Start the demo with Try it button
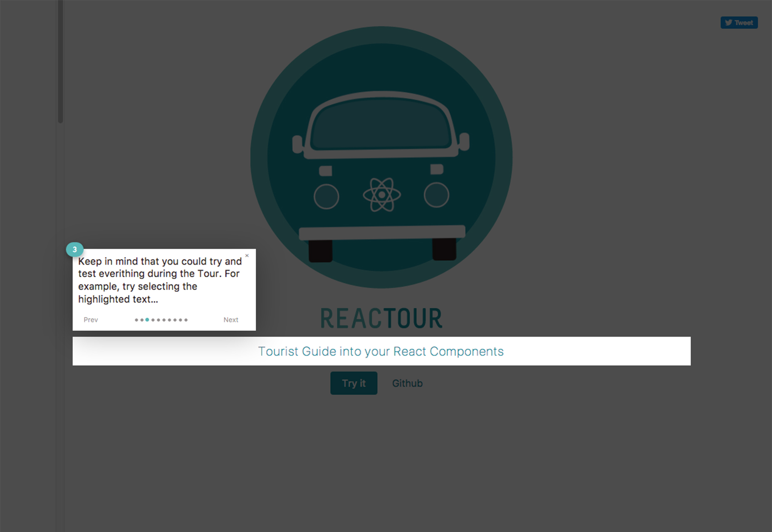 coord(354,383)
